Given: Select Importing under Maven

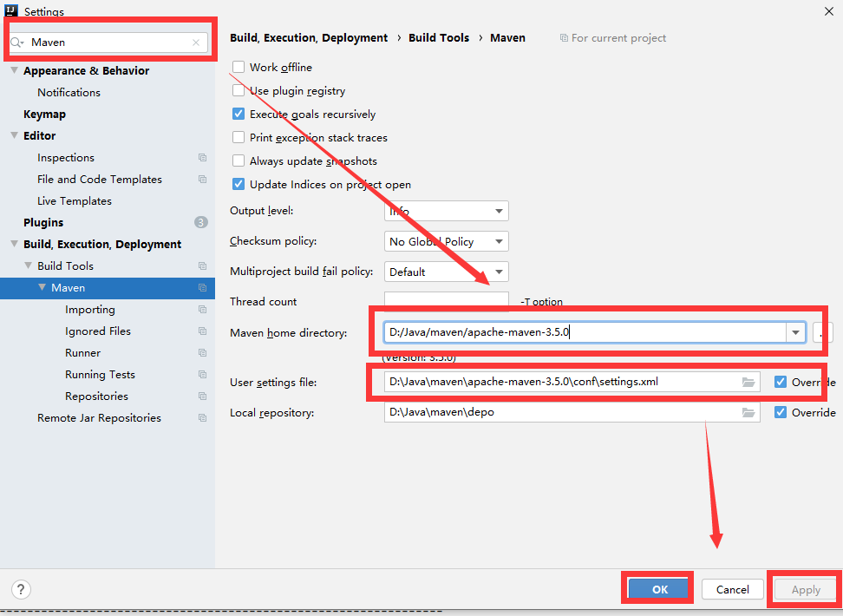Looking at the screenshot, I should [x=90, y=310].
